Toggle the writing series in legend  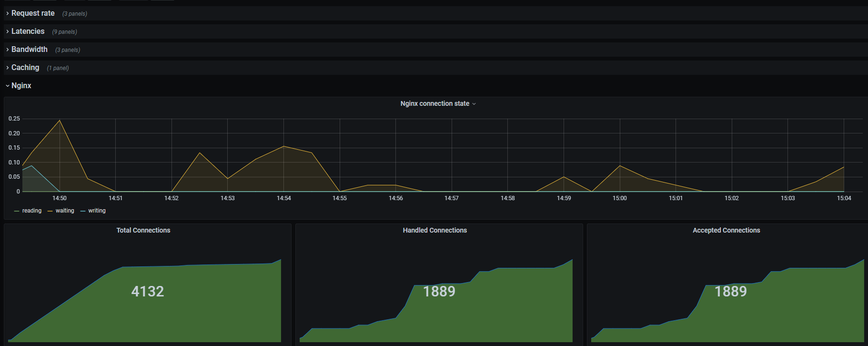(97, 211)
